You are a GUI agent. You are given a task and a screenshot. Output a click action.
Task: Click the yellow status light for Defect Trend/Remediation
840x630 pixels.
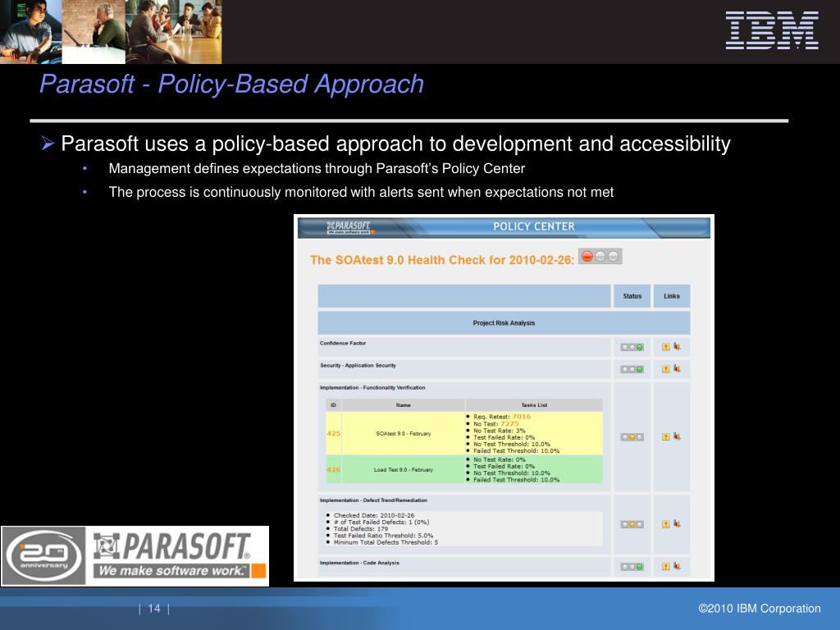tap(632, 525)
